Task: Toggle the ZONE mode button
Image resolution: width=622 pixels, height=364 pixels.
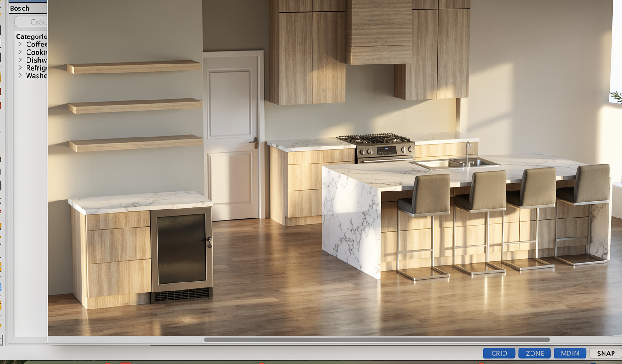Action: coord(534,353)
